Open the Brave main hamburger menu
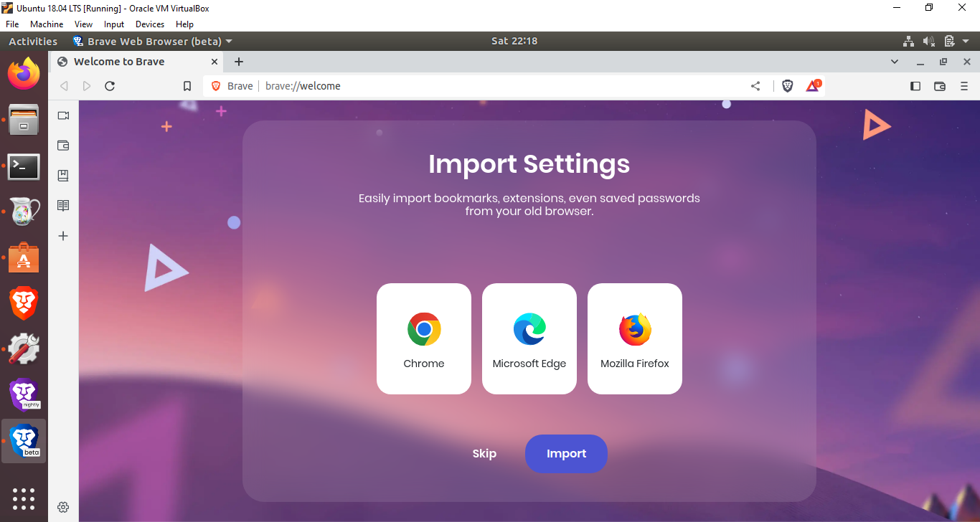The height and width of the screenshot is (522, 980). 963,86
